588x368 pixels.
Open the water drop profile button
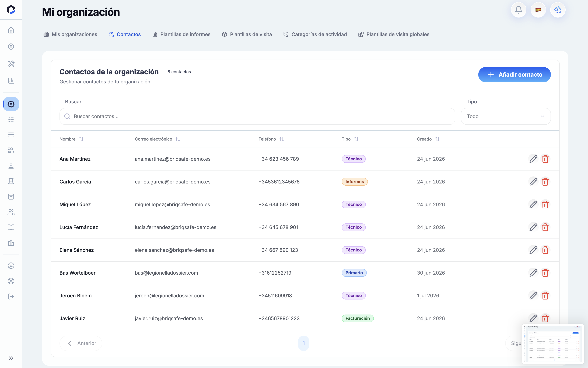558,10
